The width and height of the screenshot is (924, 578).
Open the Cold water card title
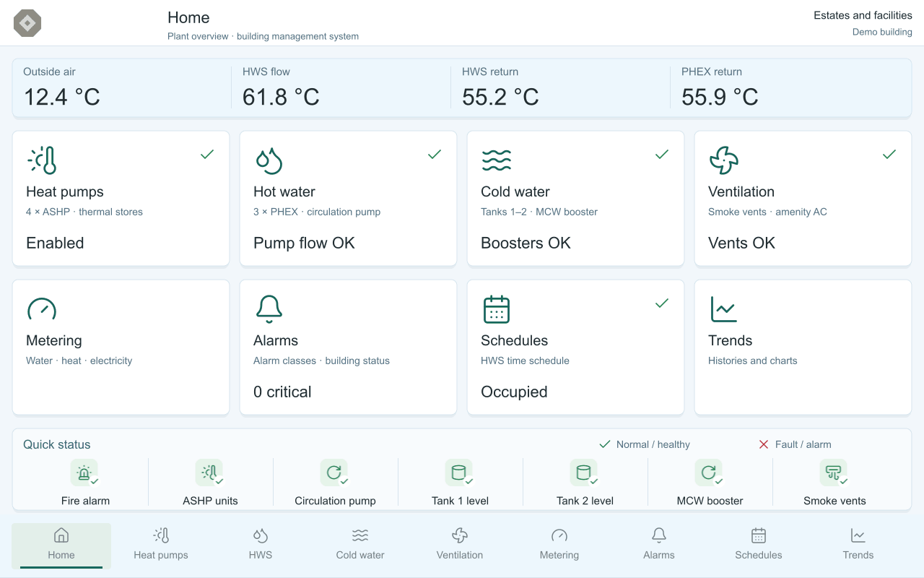[x=515, y=191]
